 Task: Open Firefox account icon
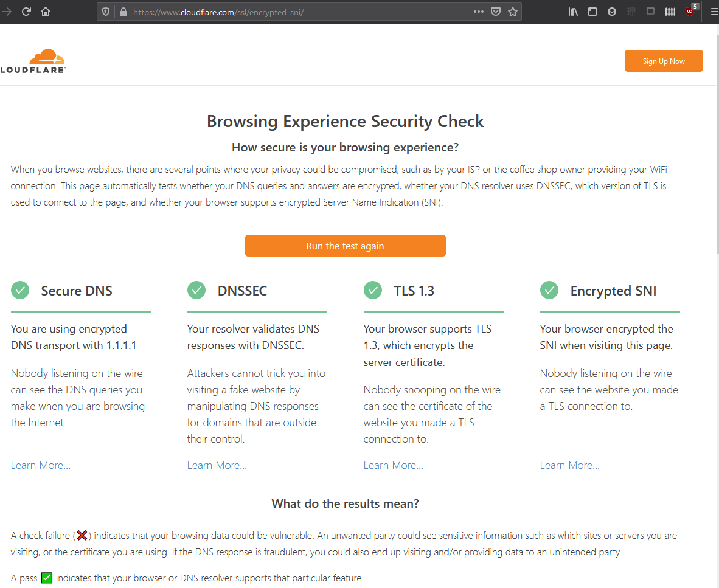tap(612, 12)
